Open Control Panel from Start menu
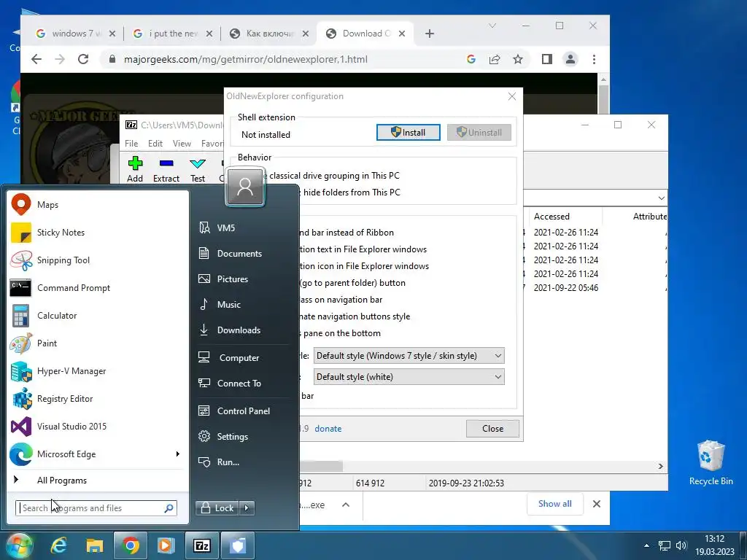Screen dimensions: 747x560 (244, 411)
